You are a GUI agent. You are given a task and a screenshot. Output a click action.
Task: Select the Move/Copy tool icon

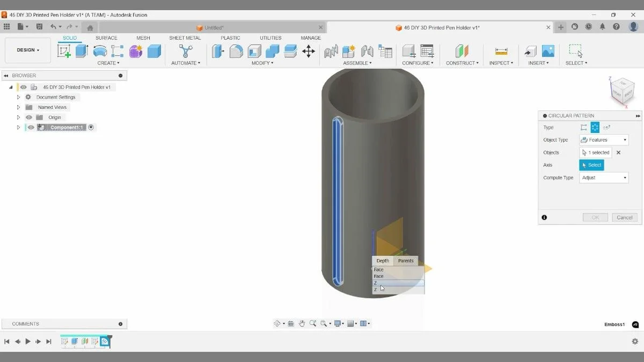pos(309,51)
